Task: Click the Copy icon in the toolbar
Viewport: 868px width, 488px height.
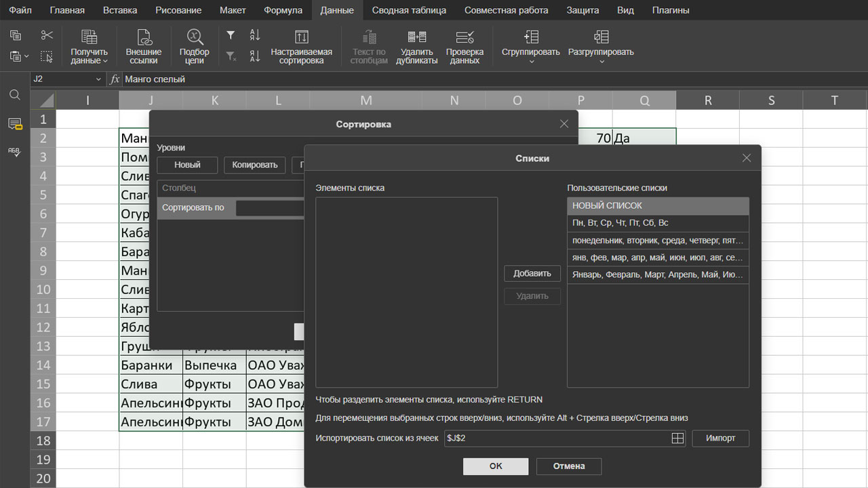Action: coord(16,35)
